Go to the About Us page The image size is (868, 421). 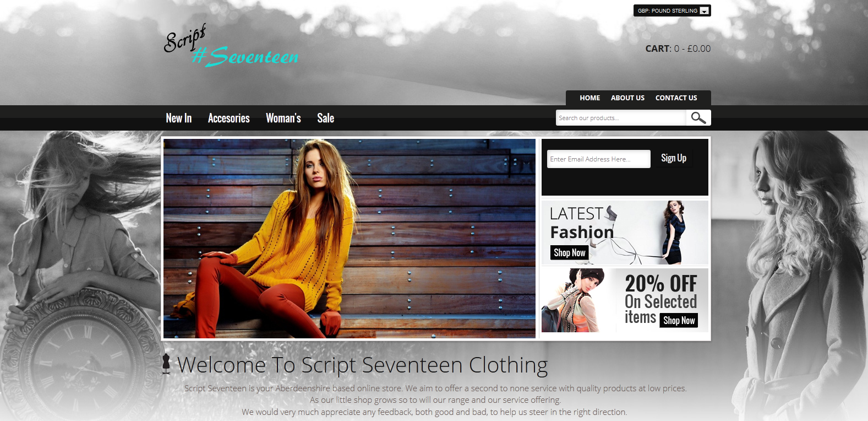point(627,98)
